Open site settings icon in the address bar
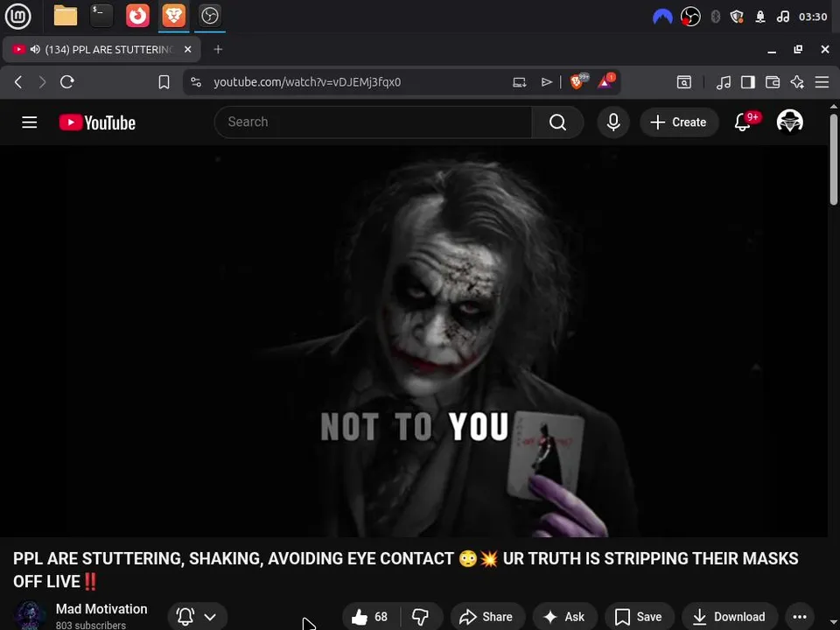This screenshot has width=840, height=630. [x=196, y=82]
